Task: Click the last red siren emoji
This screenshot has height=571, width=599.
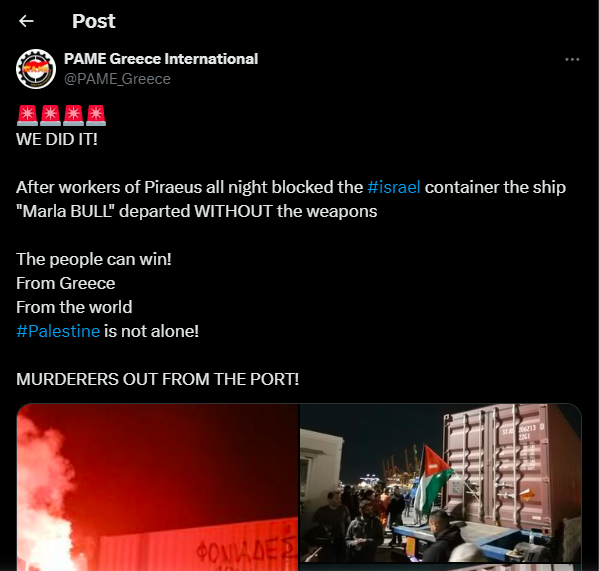Action: (96, 115)
